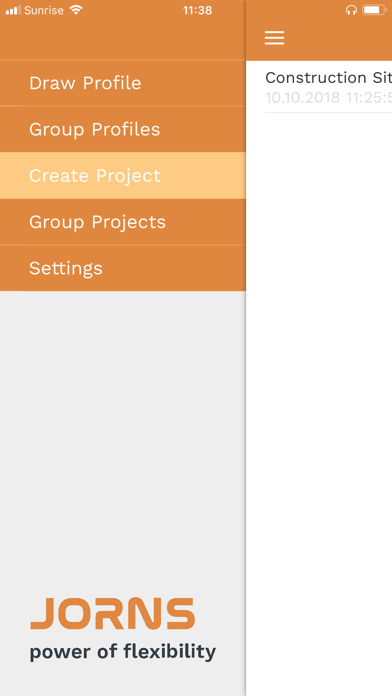The width and height of the screenshot is (392, 696).
Task: Open Group Projects from the menu
Action: (x=123, y=221)
